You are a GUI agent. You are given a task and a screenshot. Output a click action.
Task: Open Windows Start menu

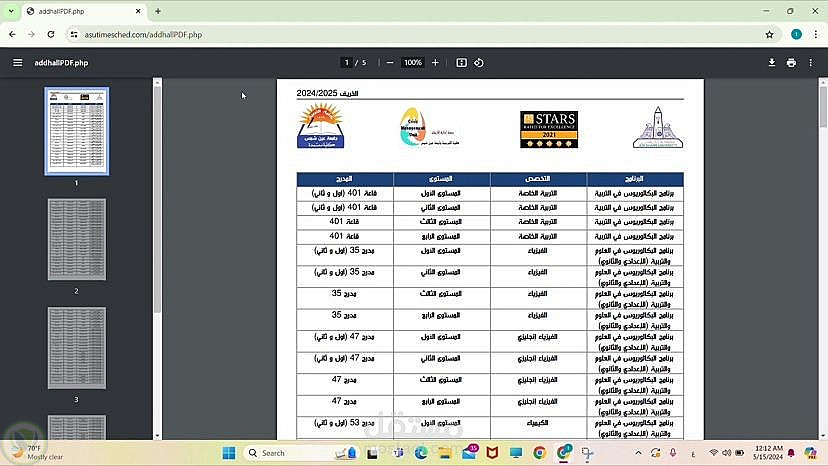click(229, 453)
